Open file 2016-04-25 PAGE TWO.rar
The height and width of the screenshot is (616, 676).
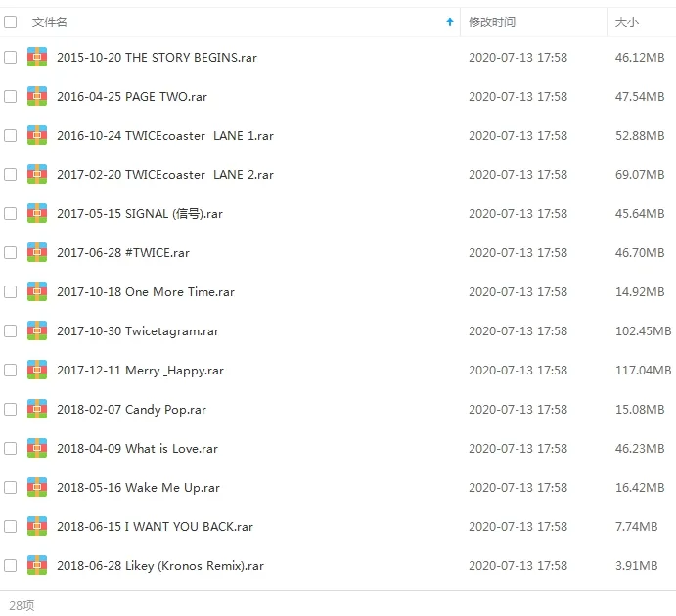(x=132, y=97)
